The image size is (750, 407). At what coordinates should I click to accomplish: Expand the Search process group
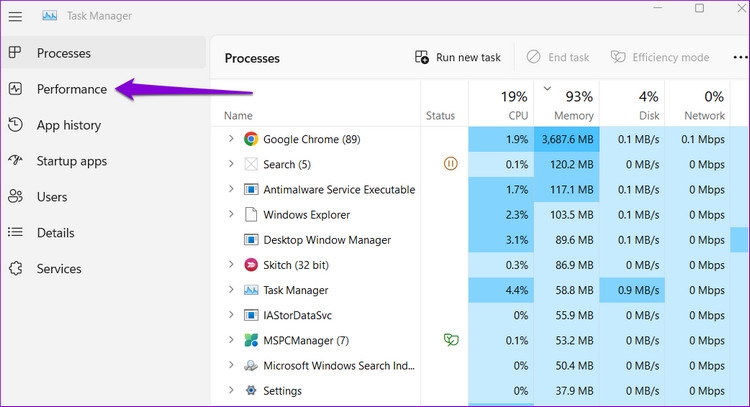coord(231,164)
